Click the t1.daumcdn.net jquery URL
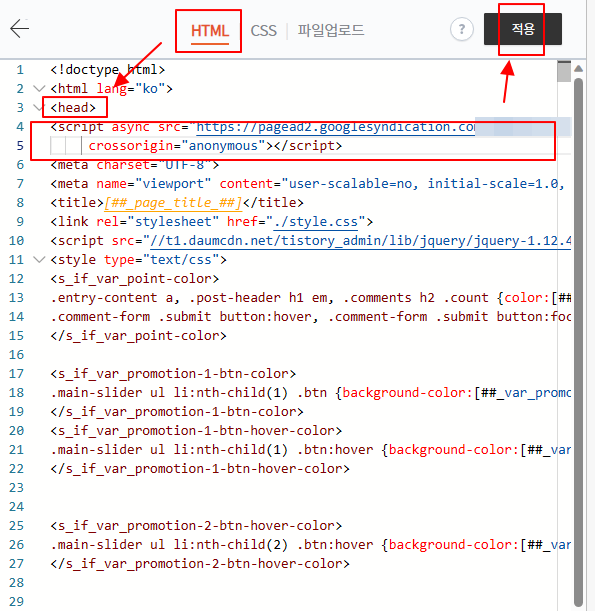Viewport: 595px width, 611px height. tap(360, 241)
